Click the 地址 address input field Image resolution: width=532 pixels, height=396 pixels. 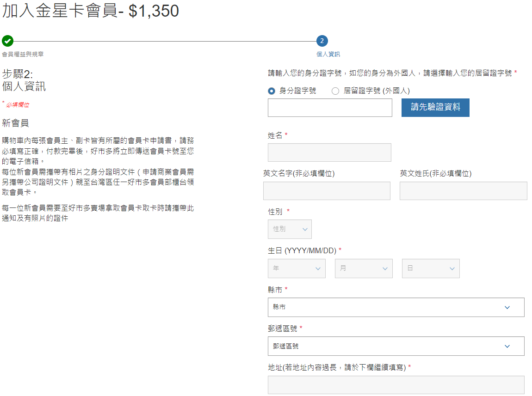pos(396,385)
